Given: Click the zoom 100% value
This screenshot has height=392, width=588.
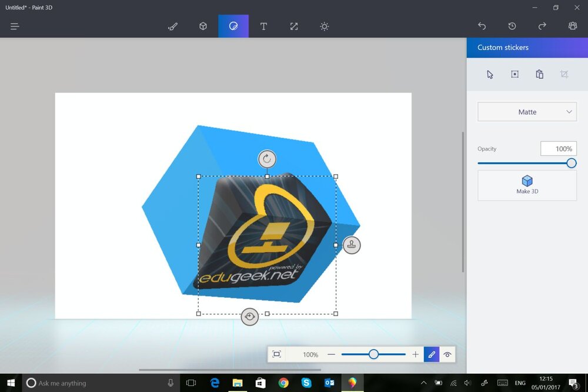Looking at the screenshot, I should click(310, 354).
